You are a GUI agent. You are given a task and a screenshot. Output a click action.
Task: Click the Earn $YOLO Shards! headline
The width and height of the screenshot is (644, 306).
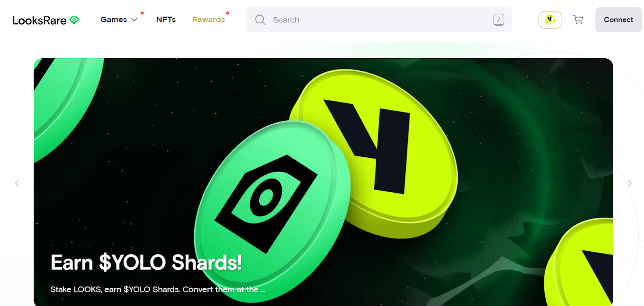click(146, 263)
